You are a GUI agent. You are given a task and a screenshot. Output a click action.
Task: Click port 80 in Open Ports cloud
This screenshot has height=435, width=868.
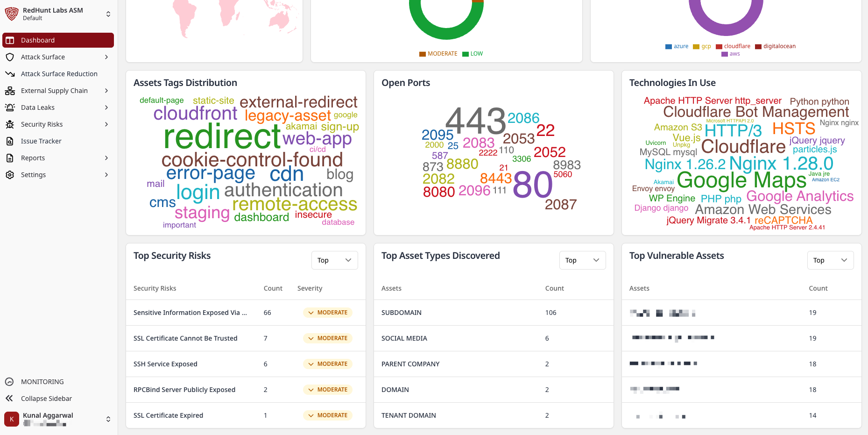533,185
